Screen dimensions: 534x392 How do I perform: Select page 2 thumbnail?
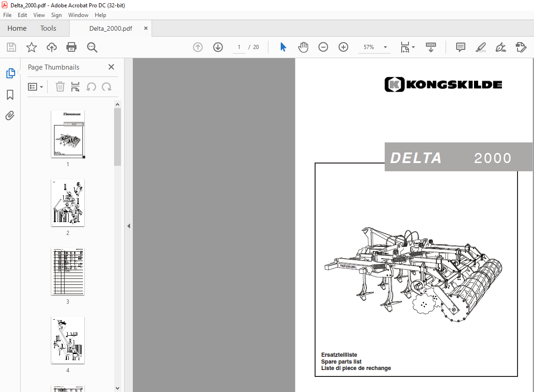(68, 203)
